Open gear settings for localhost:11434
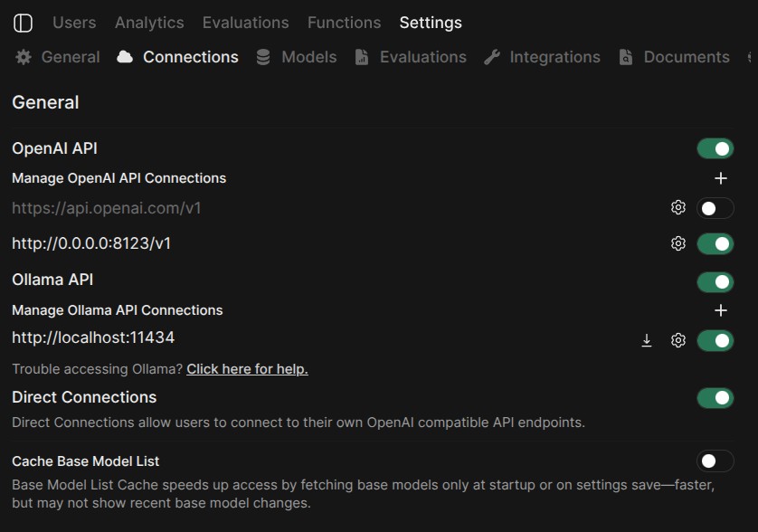 (677, 340)
